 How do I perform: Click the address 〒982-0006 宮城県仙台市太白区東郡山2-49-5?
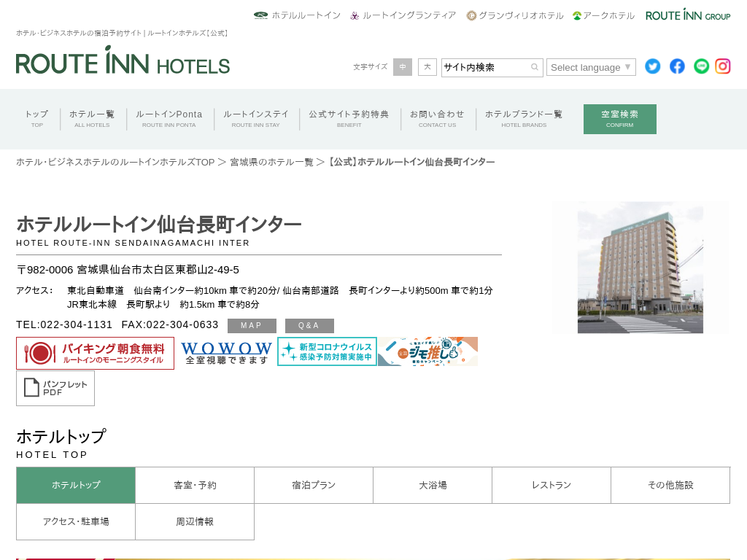[128, 270]
